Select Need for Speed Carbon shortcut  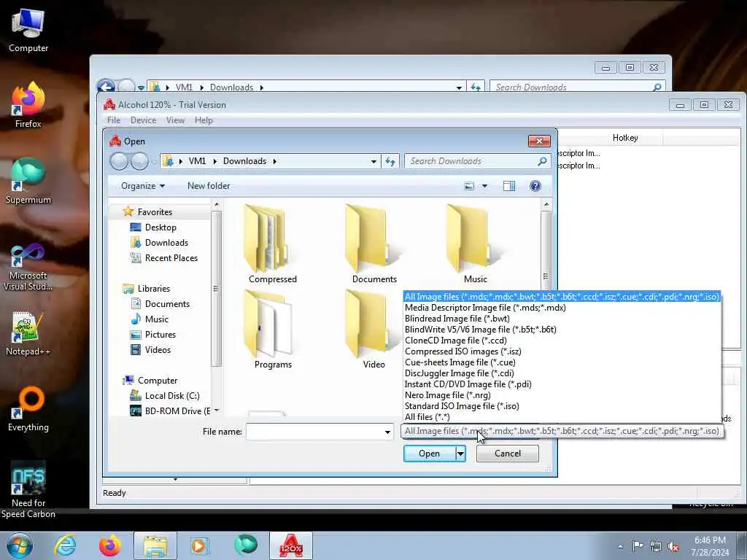(x=28, y=489)
